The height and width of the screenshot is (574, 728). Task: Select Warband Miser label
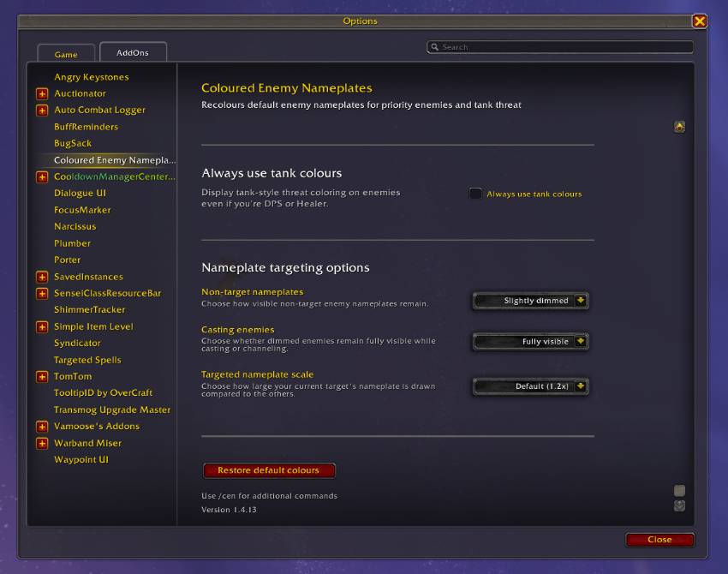87,444
